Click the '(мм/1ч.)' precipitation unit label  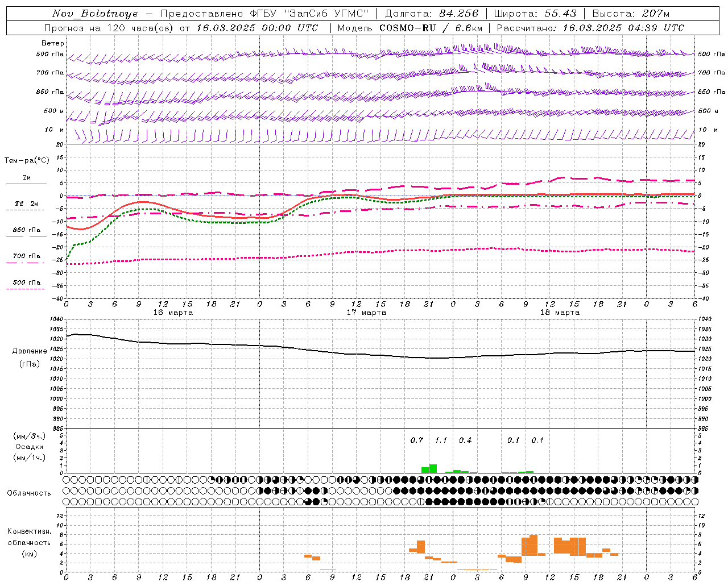click(30, 458)
